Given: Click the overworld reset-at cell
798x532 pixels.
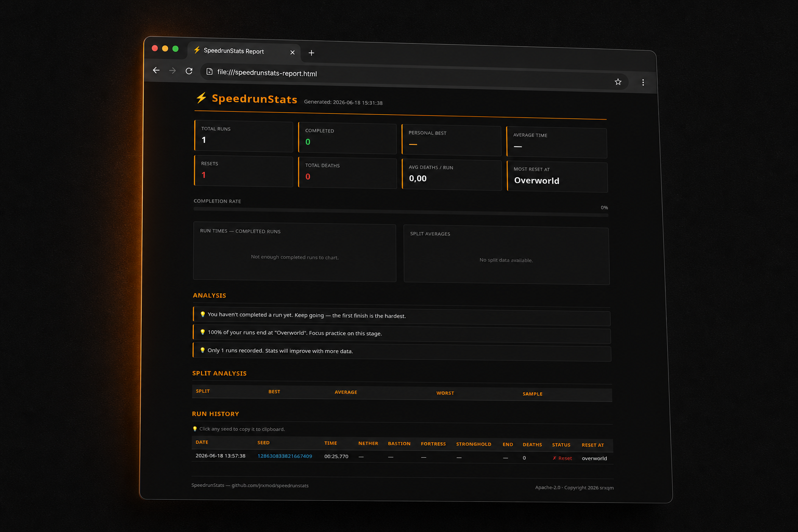Looking at the screenshot, I should (594, 458).
